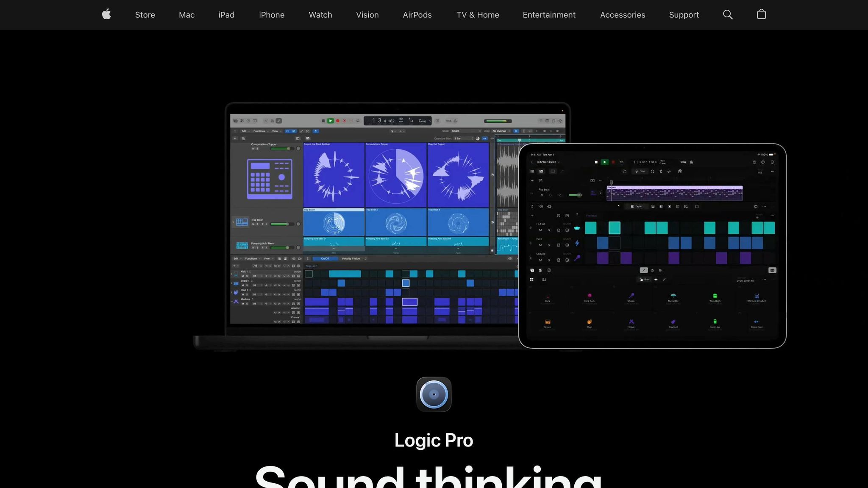This screenshot has height=488, width=868.
Task: Select the Clap Hat Topper loop cell
Action: point(458,175)
